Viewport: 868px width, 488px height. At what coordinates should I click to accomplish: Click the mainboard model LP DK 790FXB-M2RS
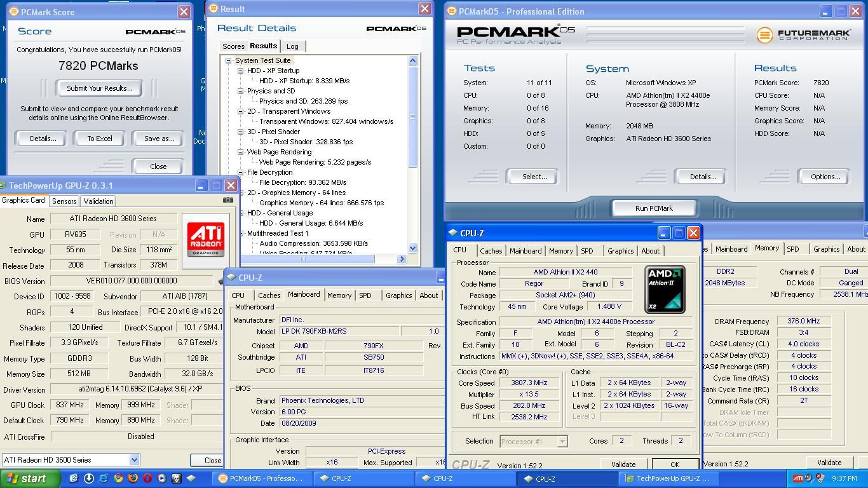click(x=339, y=331)
